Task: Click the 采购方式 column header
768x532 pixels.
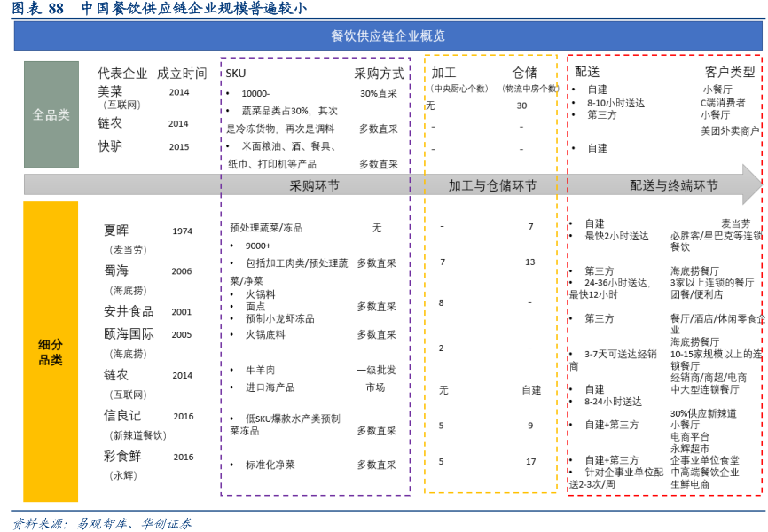Action: (379, 73)
